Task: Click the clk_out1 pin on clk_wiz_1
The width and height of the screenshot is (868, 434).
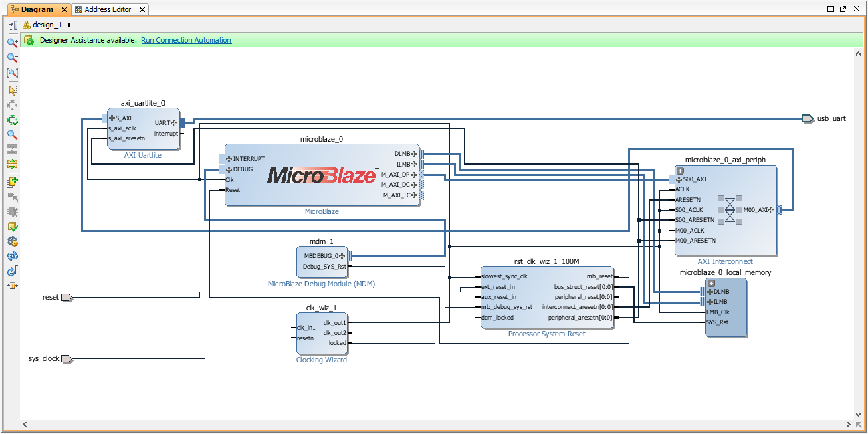Action: tap(335, 323)
